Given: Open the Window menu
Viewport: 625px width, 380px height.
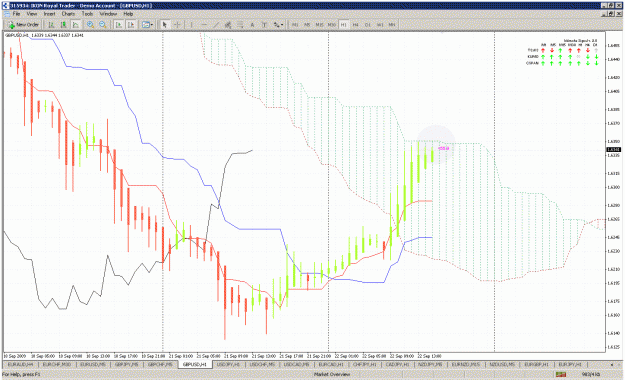Looking at the screenshot, I should [108, 14].
